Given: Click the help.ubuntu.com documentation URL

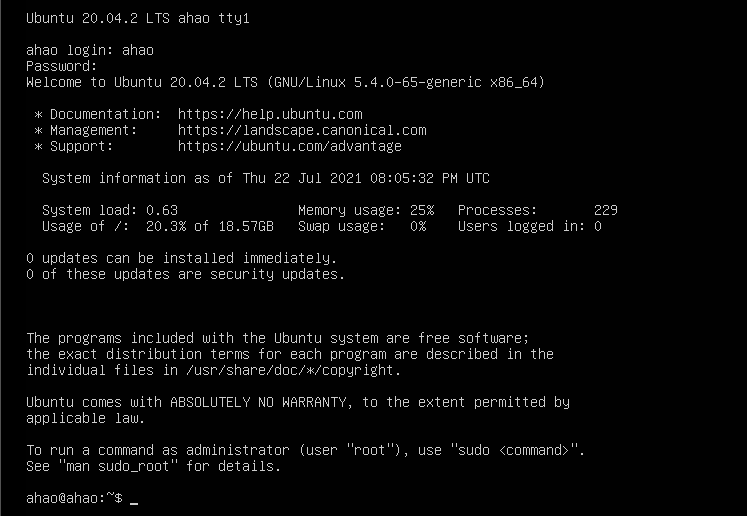Looking at the screenshot, I should (270, 114).
